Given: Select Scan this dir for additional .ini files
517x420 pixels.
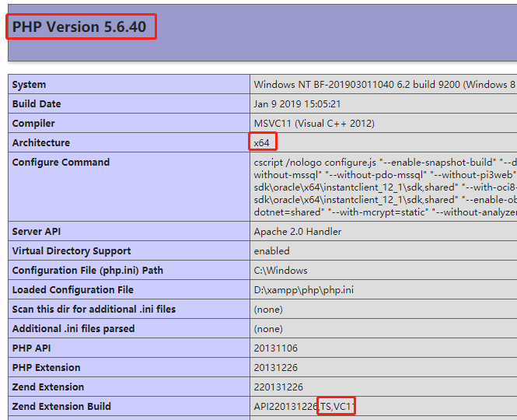Looking at the screenshot, I should coord(93,309).
